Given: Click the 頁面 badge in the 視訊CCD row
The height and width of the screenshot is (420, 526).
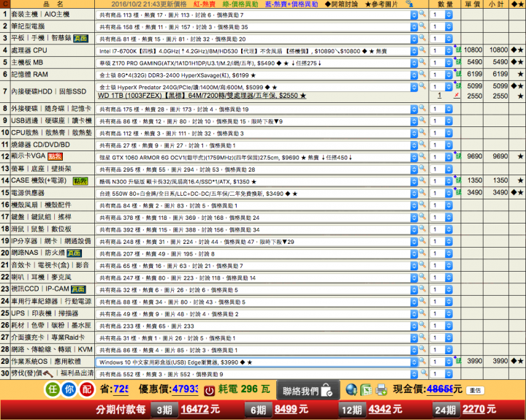Looking at the screenshot, I should 78,289.
